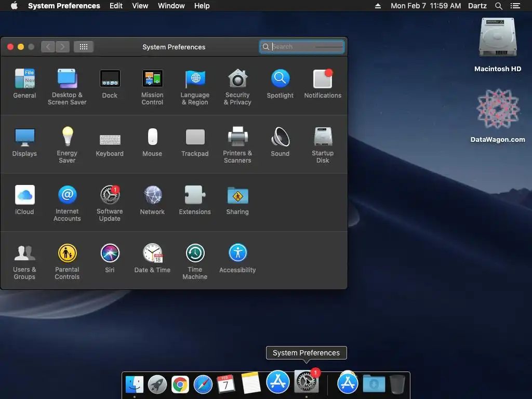Click the back arrow in toolbar
This screenshot has width=532, height=399.
tap(48, 47)
